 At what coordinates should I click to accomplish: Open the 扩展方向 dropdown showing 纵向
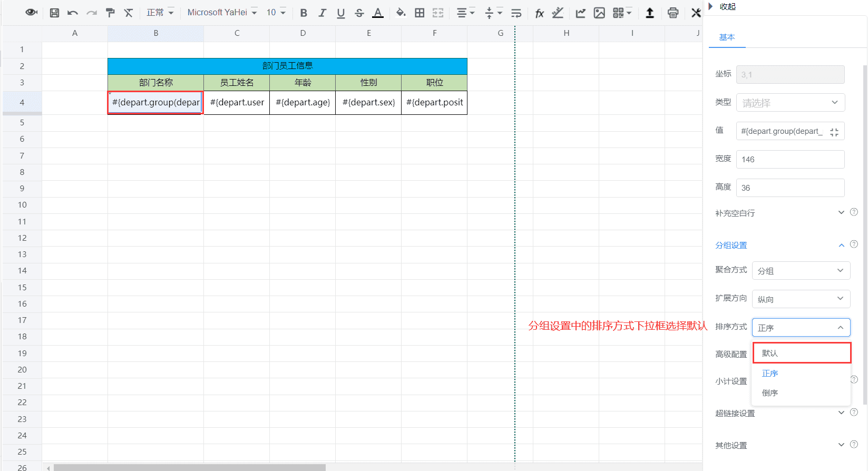click(x=801, y=299)
